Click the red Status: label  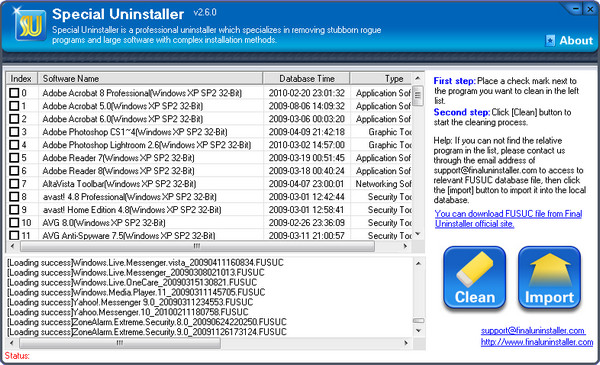coord(17,355)
